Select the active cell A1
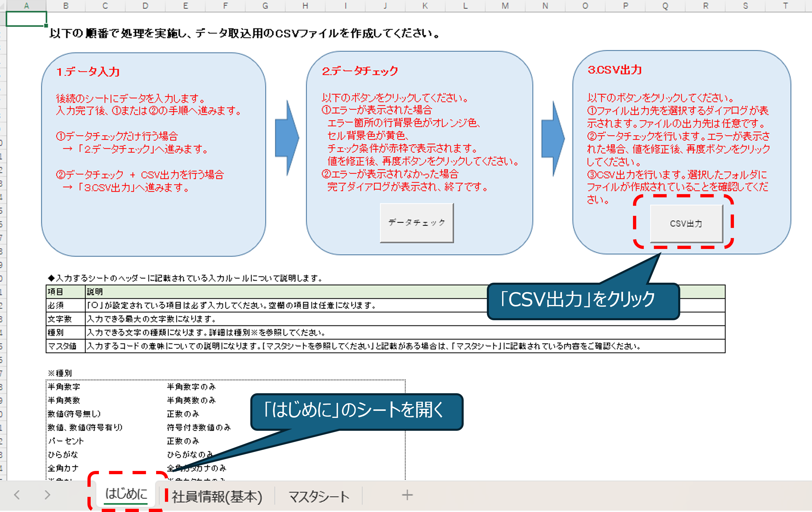Image resolution: width=812 pixels, height=512 pixels. 26,19
